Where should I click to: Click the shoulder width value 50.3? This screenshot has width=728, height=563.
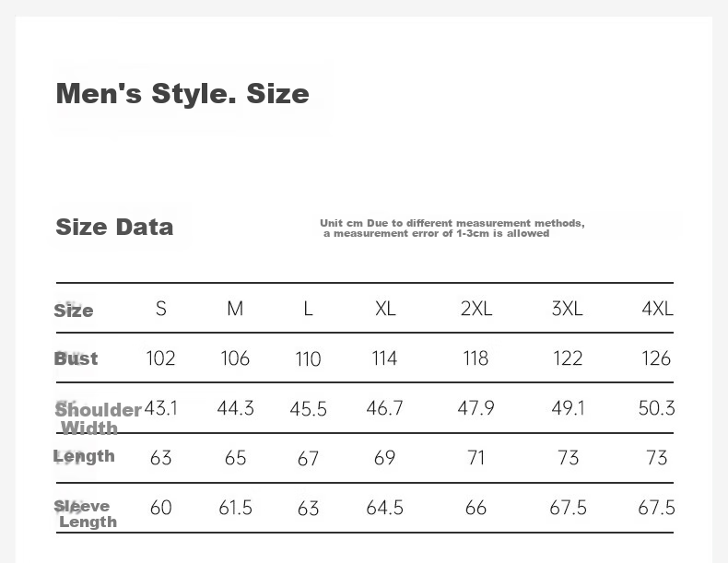click(656, 408)
